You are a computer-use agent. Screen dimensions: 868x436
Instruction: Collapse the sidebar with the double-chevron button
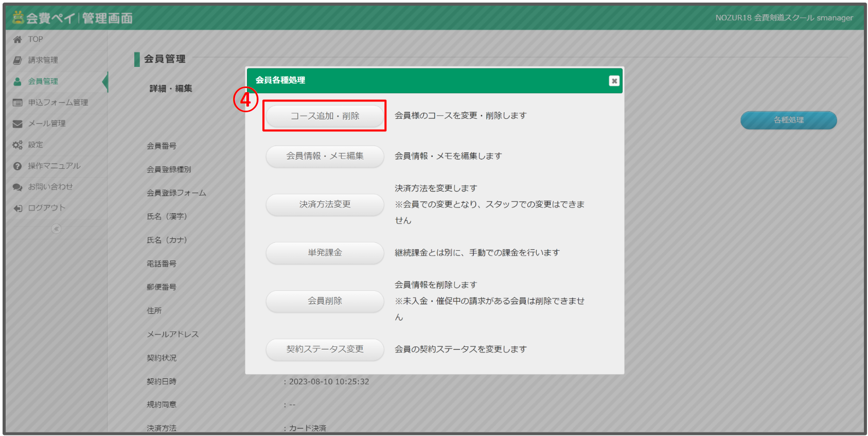point(56,229)
